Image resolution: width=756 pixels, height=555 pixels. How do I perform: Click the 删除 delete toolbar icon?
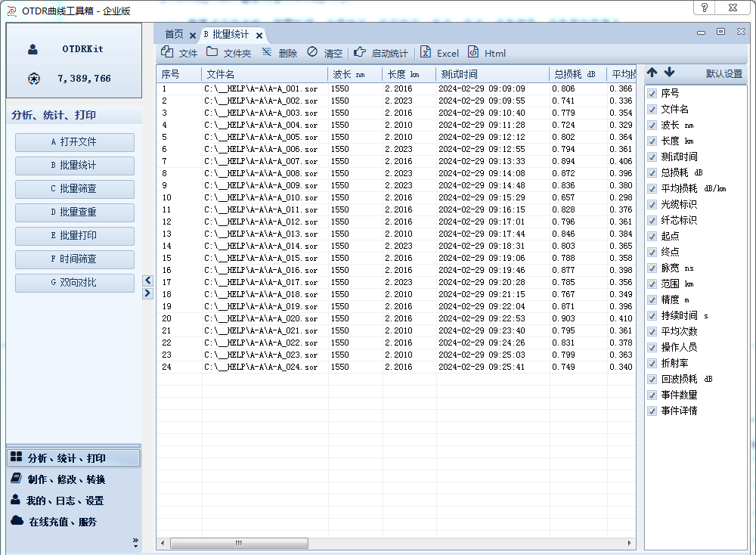(x=266, y=52)
